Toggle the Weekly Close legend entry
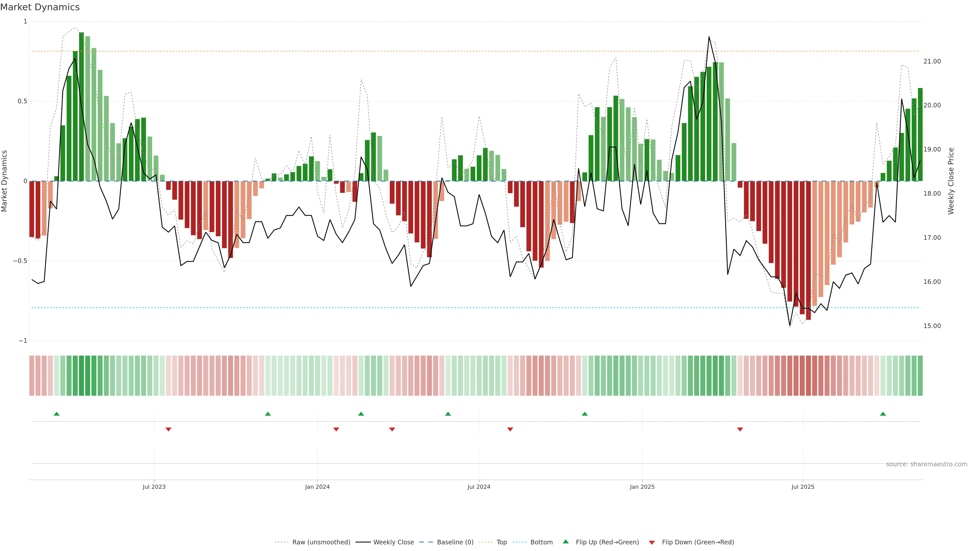The height and width of the screenshot is (551, 980). pyautogui.click(x=393, y=542)
